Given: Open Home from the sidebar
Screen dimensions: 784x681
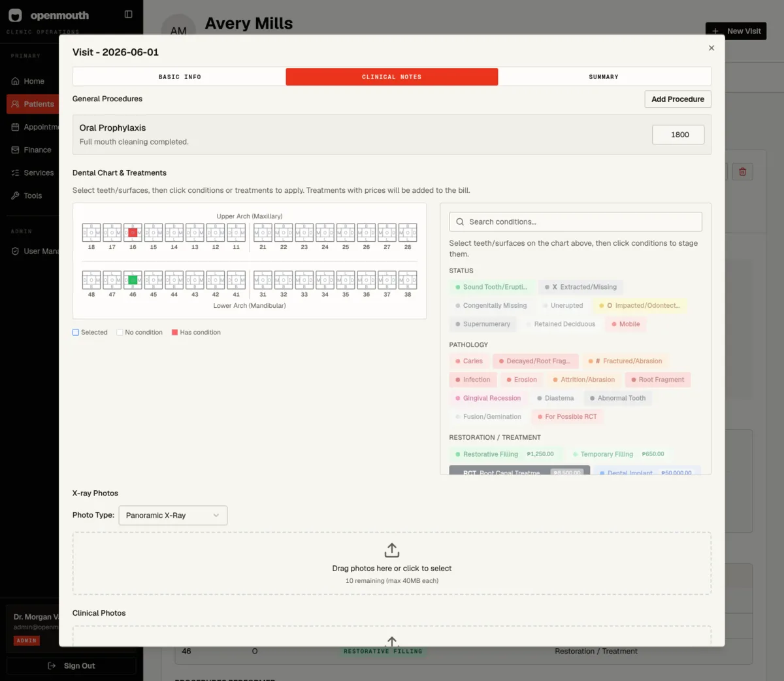Looking at the screenshot, I should pyautogui.click(x=34, y=81).
